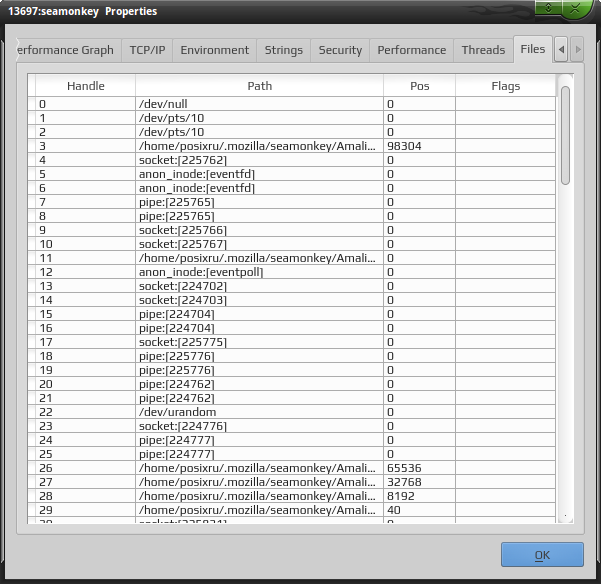Sort by the Handle column header

[85, 86]
